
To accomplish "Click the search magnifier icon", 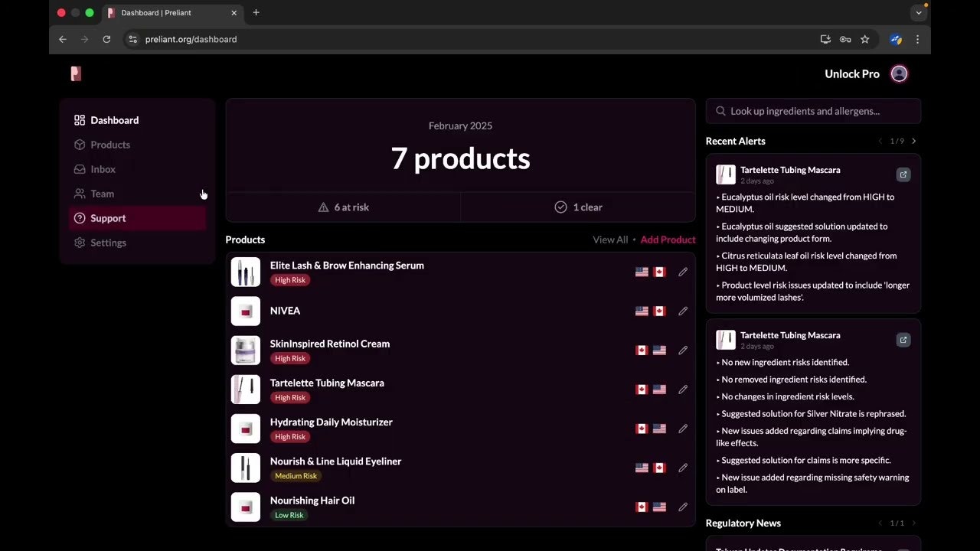I will pos(720,111).
